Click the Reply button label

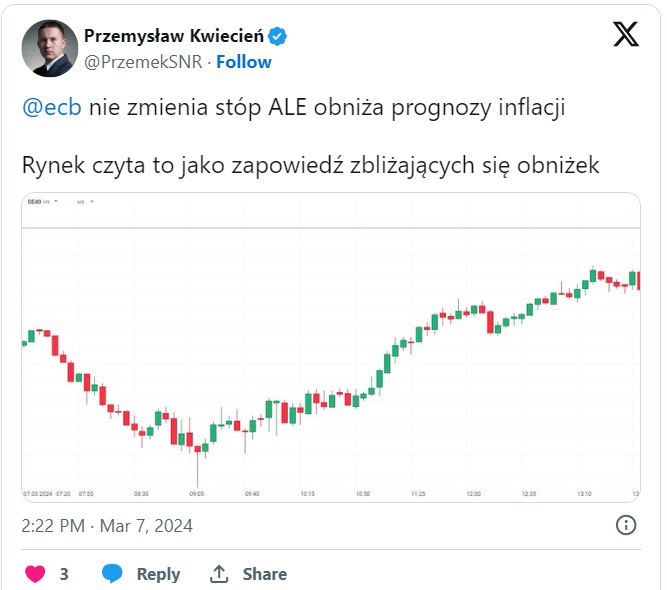pos(158,574)
